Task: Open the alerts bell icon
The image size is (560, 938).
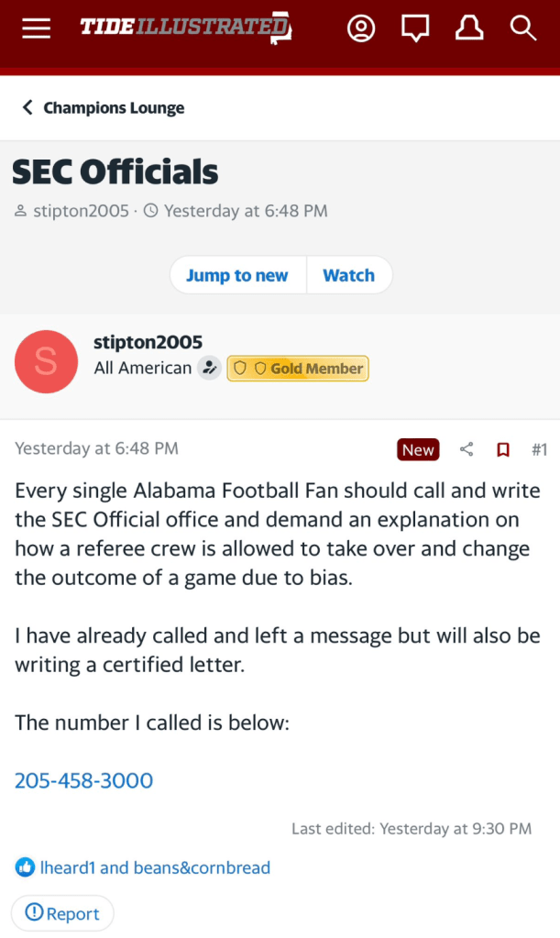Action: 469,28
